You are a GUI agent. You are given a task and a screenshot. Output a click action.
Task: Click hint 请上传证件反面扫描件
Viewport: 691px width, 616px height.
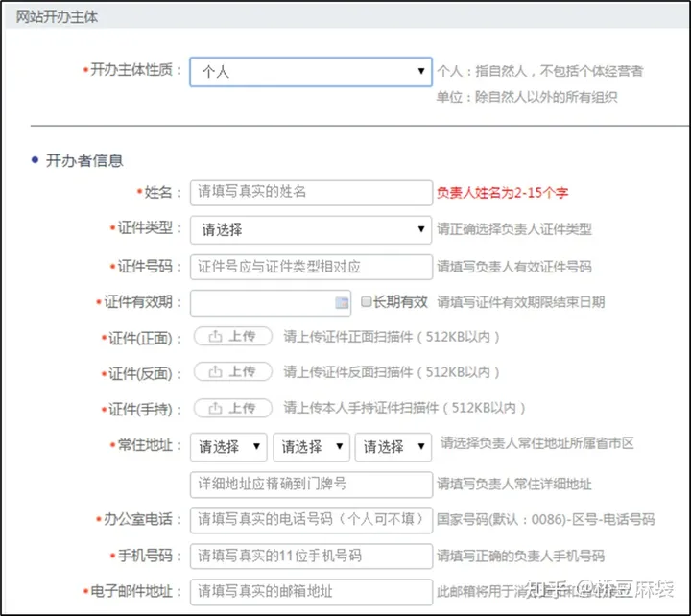pyautogui.click(x=392, y=372)
